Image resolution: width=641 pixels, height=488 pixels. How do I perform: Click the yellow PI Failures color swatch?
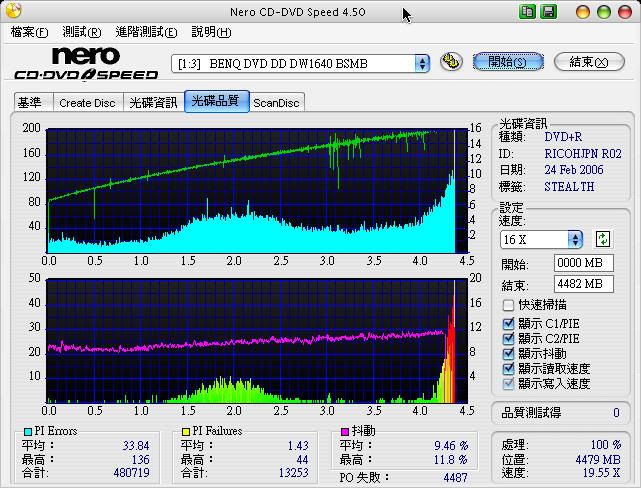[x=186, y=432]
